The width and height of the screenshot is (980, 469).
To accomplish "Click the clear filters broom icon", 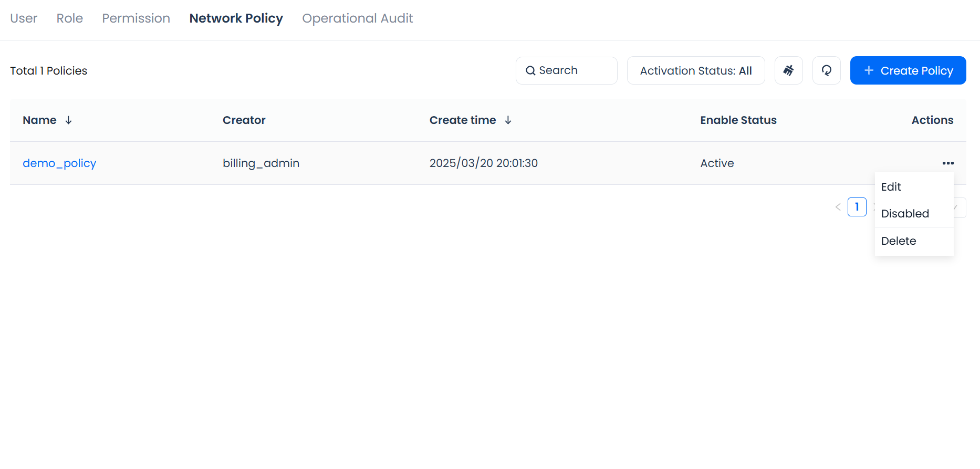I will [788, 70].
